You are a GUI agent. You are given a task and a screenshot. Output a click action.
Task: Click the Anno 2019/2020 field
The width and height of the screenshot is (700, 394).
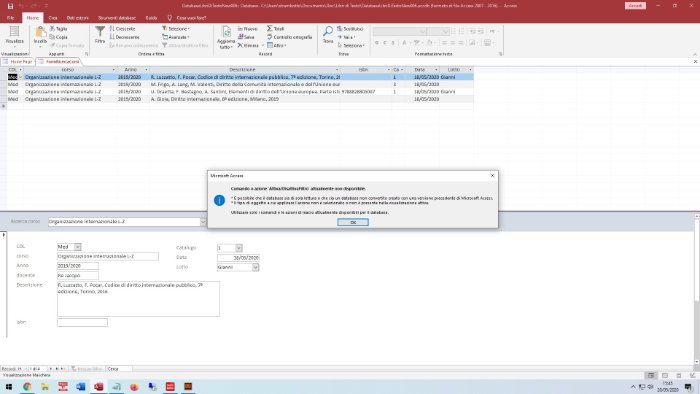click(x=78, y=266)
